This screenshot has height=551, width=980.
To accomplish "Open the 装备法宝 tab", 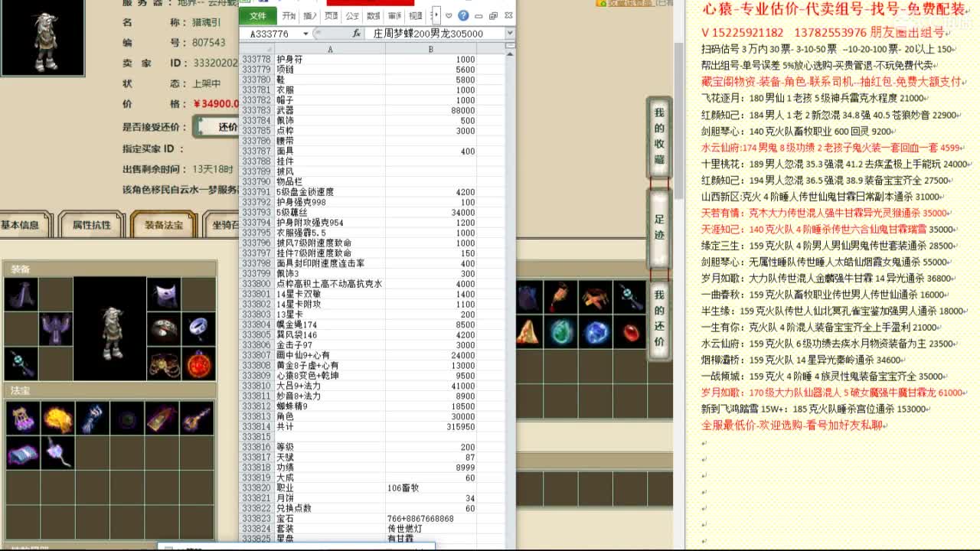I will tap(163, 225).
